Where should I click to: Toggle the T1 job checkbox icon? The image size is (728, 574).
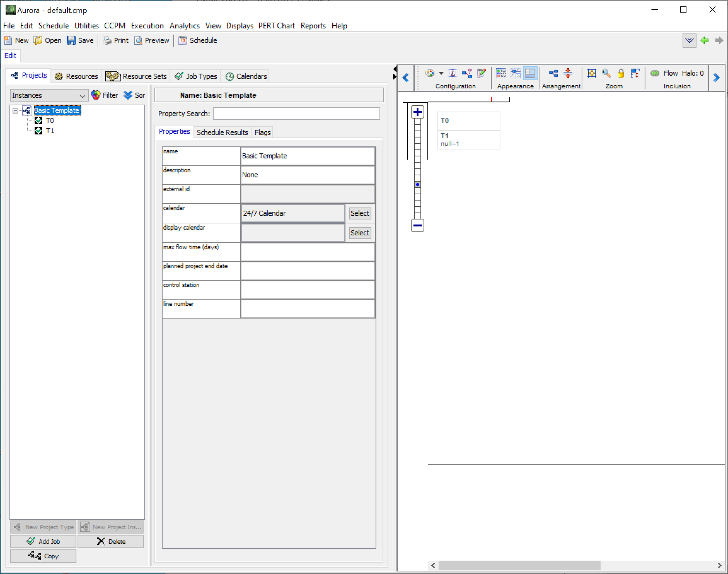(x=39, y=130)
